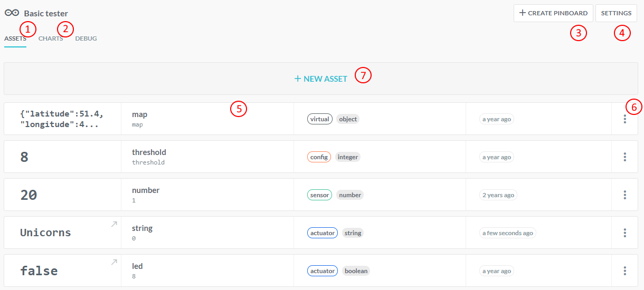Click the virtual tag on map asset
The image size is (644, 290).
(320, 119)
